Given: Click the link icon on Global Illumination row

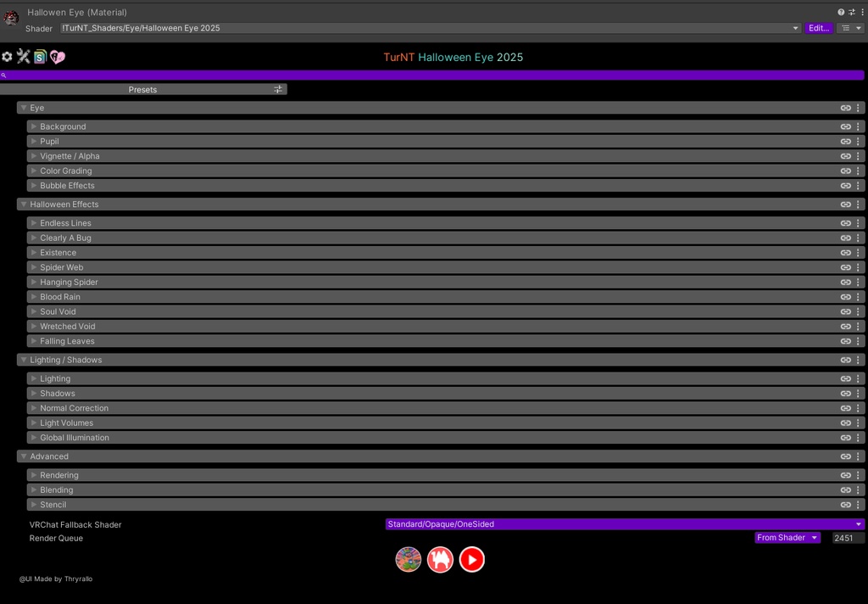Looking at the screenshot, I should click(x=846, y=438).
